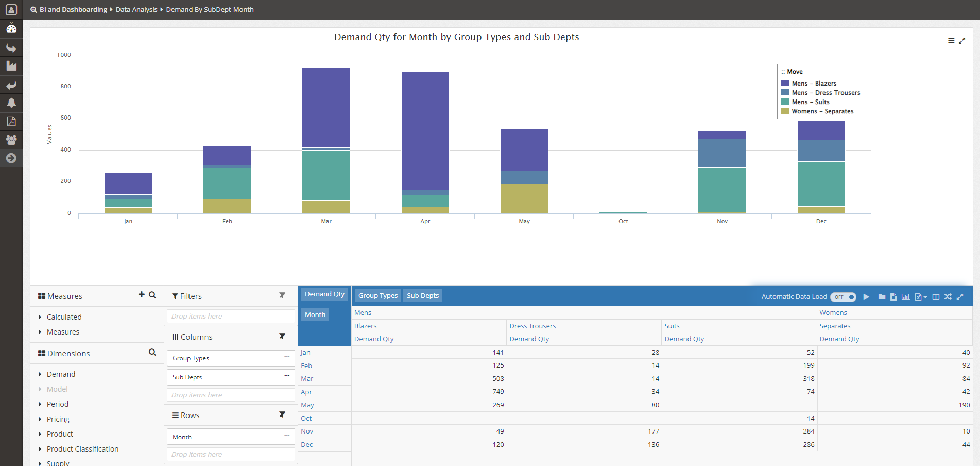980x466 pixels.
Task: Click the bar chart icon in pivot toolbar
Action: point(905,297)
